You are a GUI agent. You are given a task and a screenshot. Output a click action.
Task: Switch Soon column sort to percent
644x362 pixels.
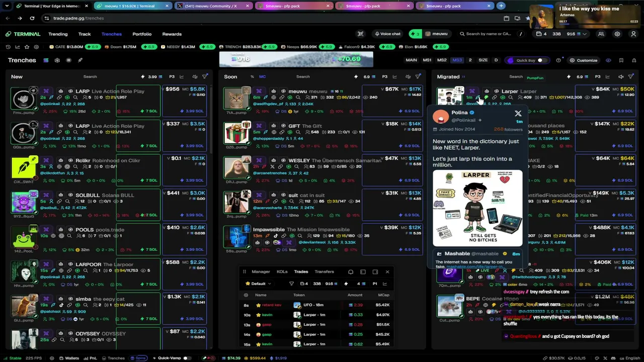point(252,77)
